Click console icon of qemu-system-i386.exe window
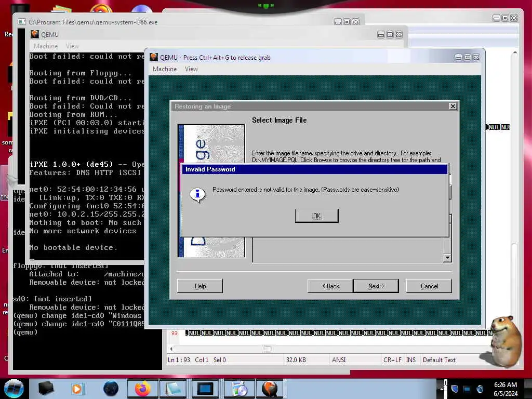532x399 pixels. click(x=22, y=22)
